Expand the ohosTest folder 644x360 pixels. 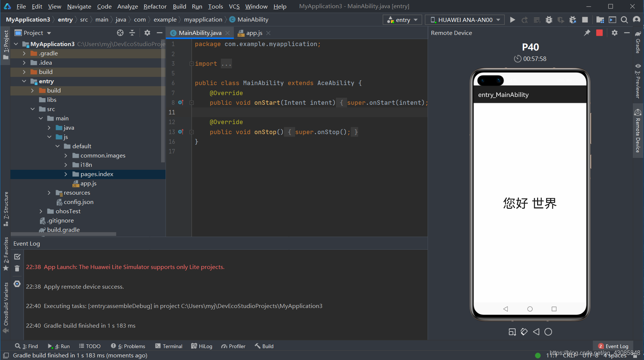pos(41,211)
